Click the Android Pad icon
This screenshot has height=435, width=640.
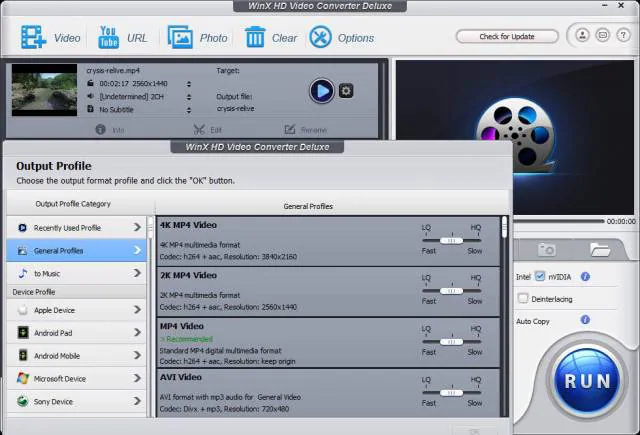pyautogui.click(x=23, y=333)
